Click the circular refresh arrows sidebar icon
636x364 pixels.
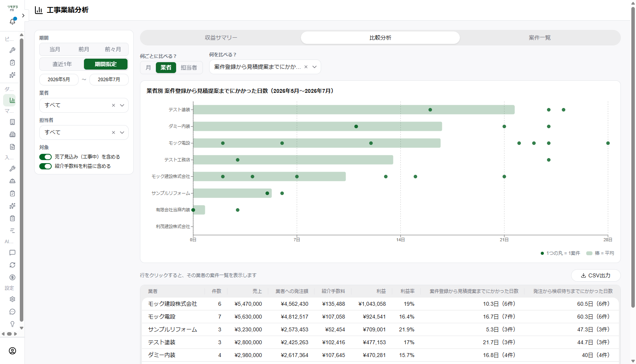(x=12, y=265)
